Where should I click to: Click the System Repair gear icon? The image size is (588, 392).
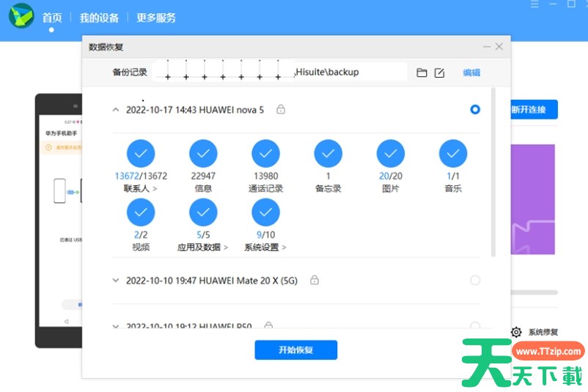point(516,332)
